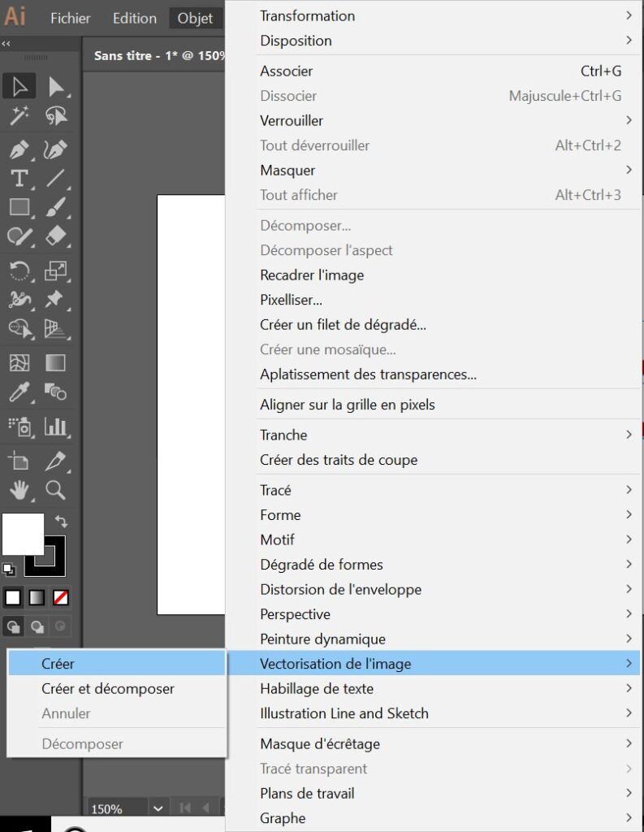
Task: Click Créer et décomposer
Action: pyautogui.click(x=108, y=688)
